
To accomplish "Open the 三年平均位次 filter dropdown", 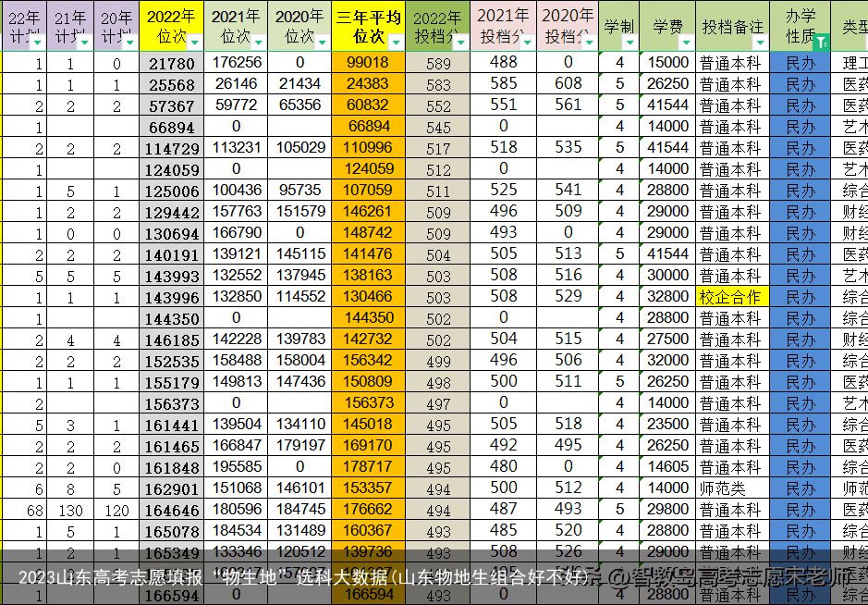I will (396, 43).
